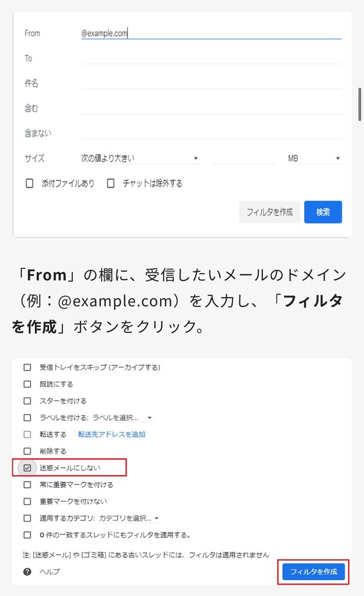This screenshot has width=364, height=596.
Task: Uncheck the 迷惑メールにしない checkbox
Action: (27, 468)
